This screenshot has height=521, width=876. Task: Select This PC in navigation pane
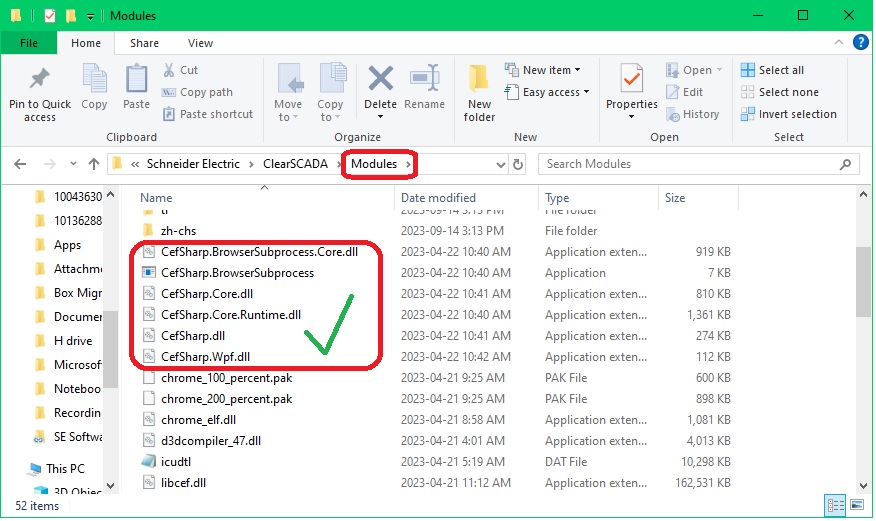[x=65, y=469]
